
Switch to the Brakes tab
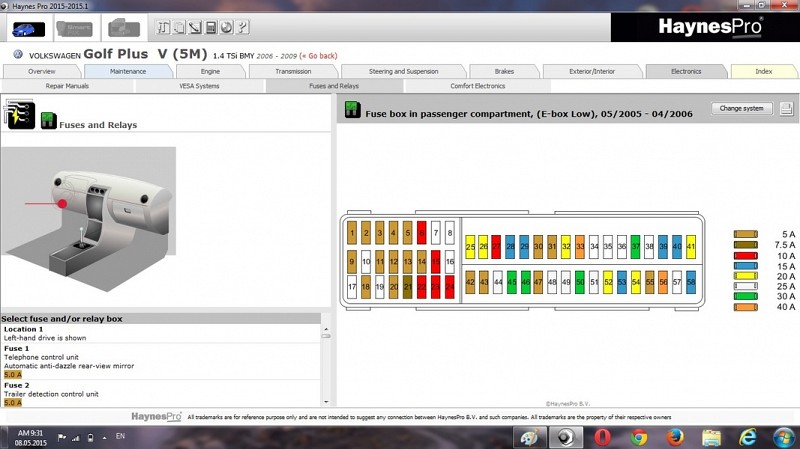(x=504, y=71)
